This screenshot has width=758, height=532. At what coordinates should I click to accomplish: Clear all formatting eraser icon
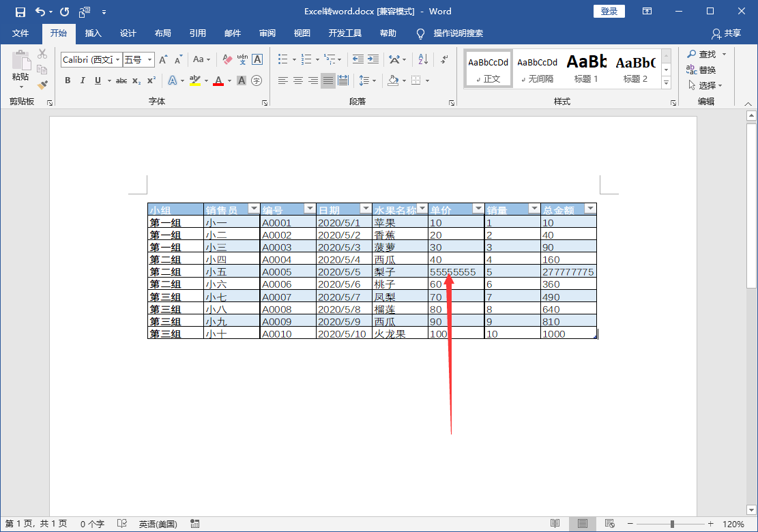pyautogui.click(x=227, y=59)
